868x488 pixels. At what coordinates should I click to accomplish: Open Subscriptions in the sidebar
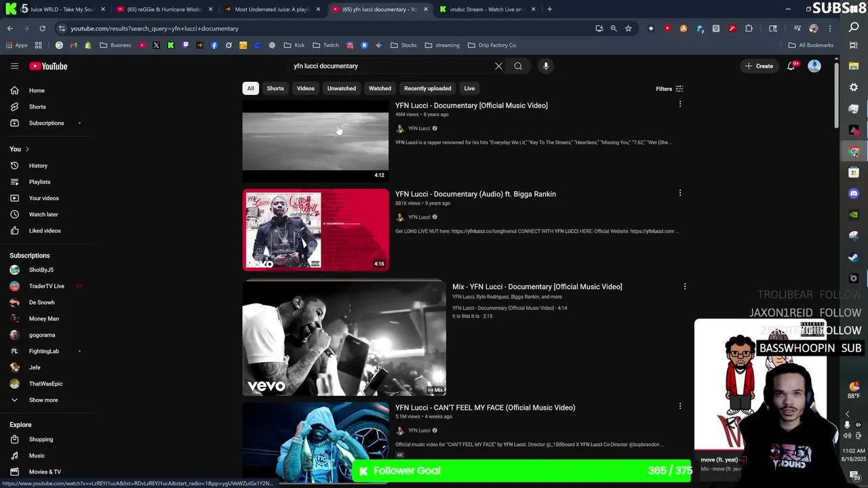[46, 123]
